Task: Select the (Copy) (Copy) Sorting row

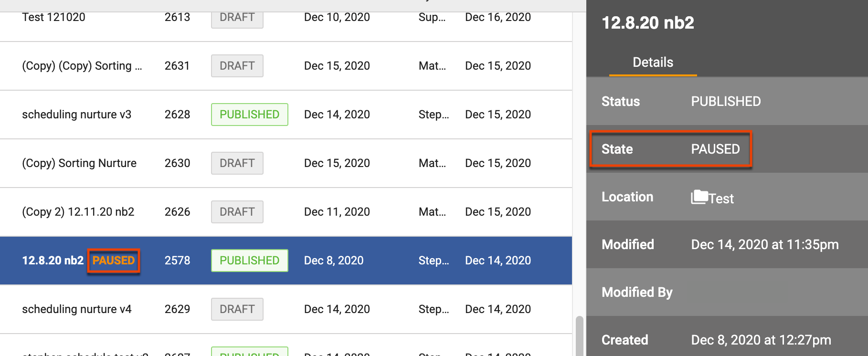Action: [82, 66]
